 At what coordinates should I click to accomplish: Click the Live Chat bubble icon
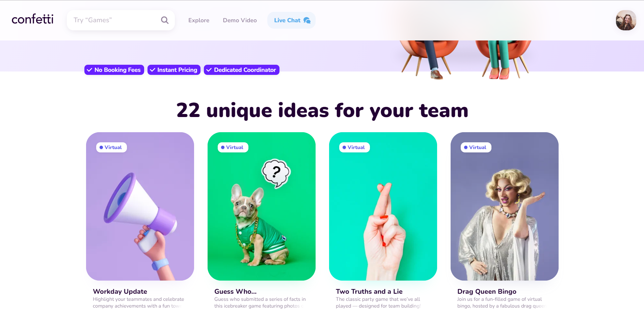click(x=307, y=20)
